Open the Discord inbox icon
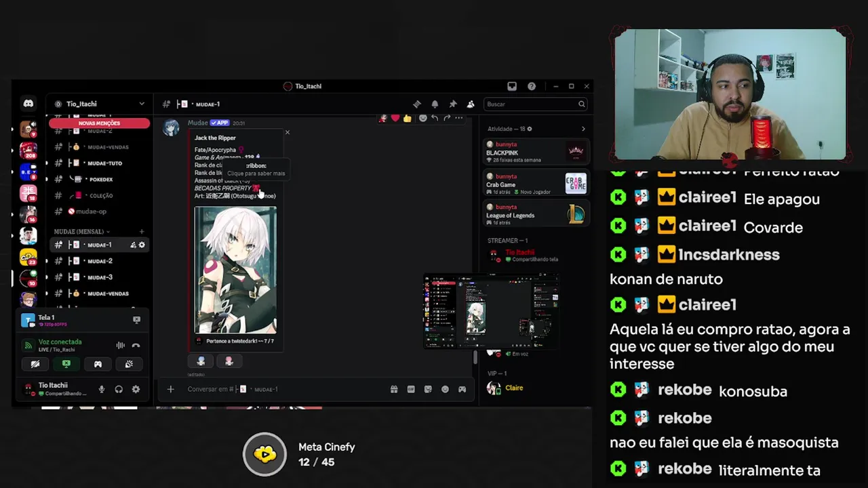The image size is (868, 488). point(512,86)
